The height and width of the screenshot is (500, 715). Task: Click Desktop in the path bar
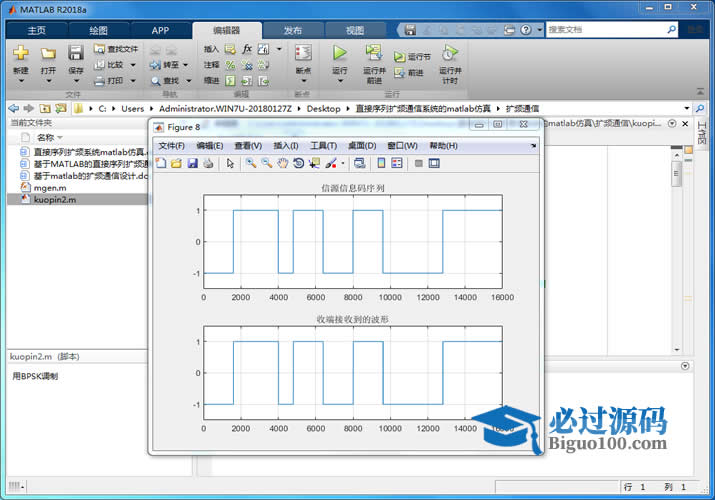click(323, 108)
